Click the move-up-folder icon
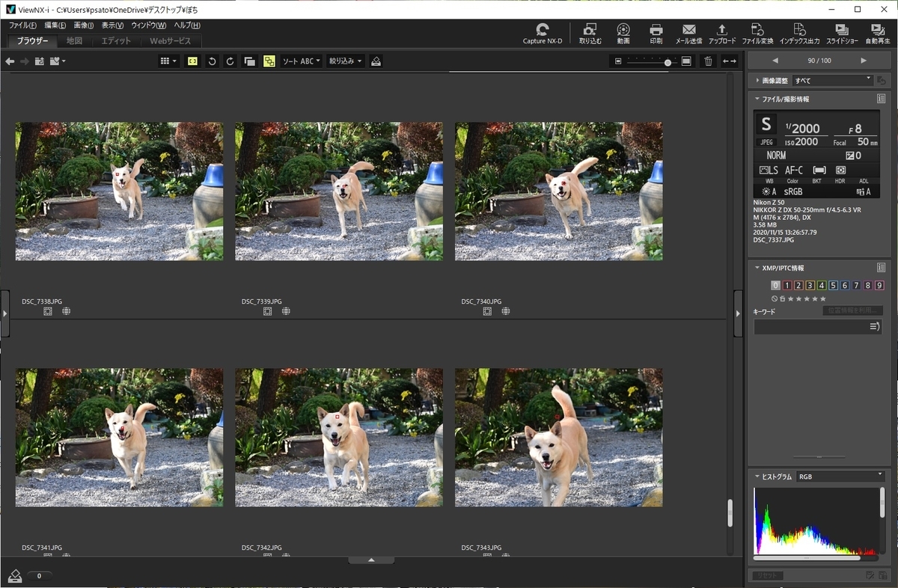The image size is (898, 588). pos(40,61)
